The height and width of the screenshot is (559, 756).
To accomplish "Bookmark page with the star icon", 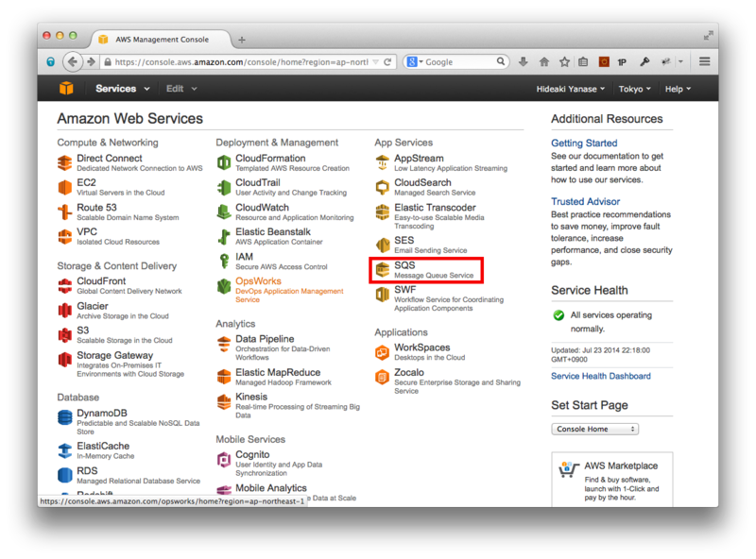I will tap(564, 61).
